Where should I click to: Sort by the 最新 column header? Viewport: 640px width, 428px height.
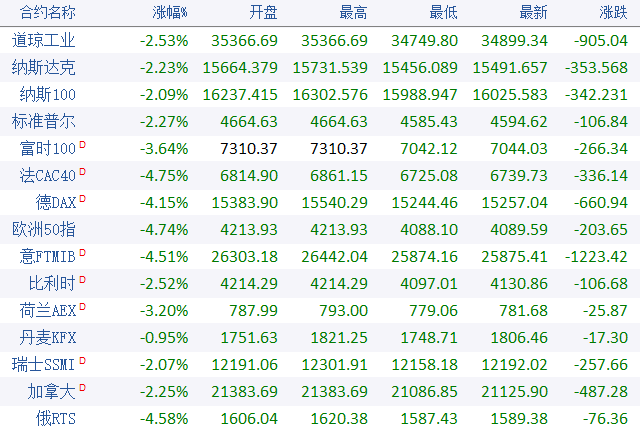[532, 14]
